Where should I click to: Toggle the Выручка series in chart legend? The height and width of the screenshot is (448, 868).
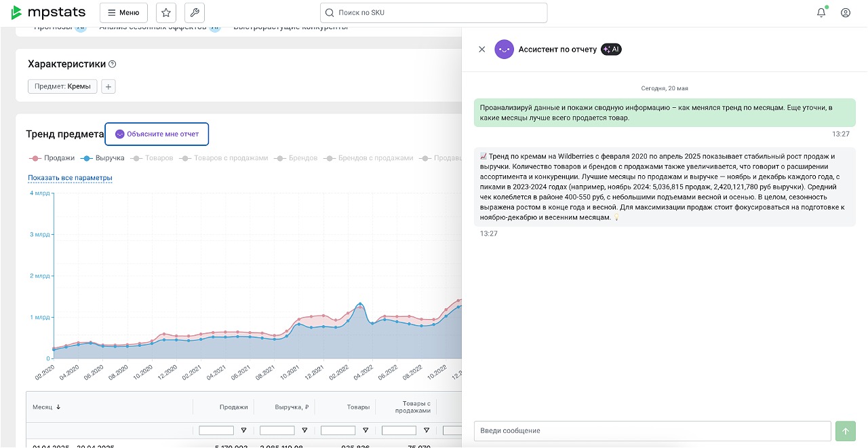(x=102, y=157)
